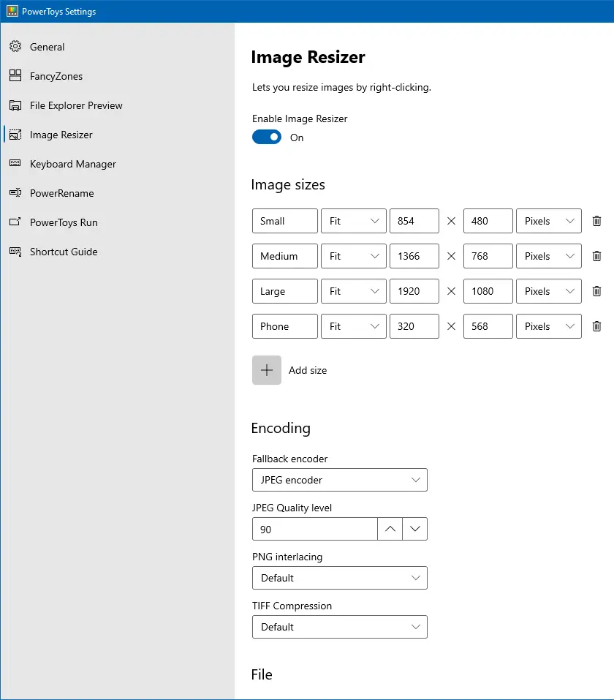The height and width of the screenshot is (700, 614).
Task: Click the Add size label text
Action: 308,370
